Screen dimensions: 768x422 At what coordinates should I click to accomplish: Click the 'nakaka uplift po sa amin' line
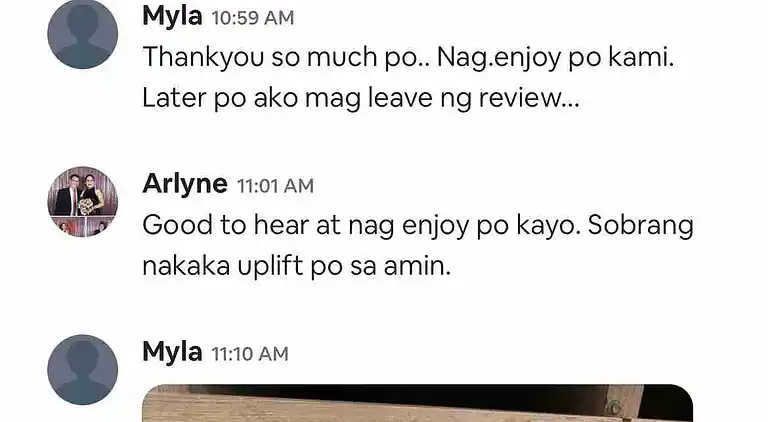[x=296, y=267]
